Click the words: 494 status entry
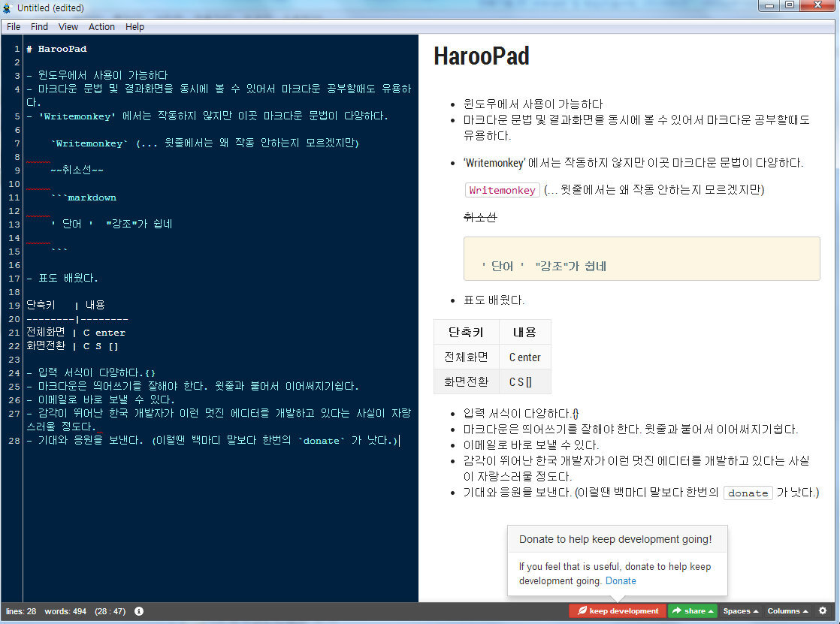The width and height of the screenshot is (840, 624). (65, 611)
